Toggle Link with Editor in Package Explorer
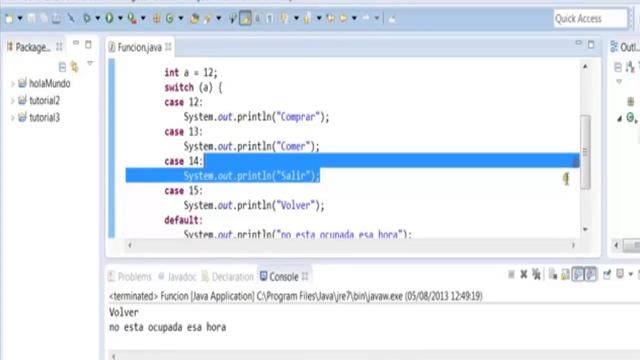Viewport: 640px width, 360px height. coord(74,67)
